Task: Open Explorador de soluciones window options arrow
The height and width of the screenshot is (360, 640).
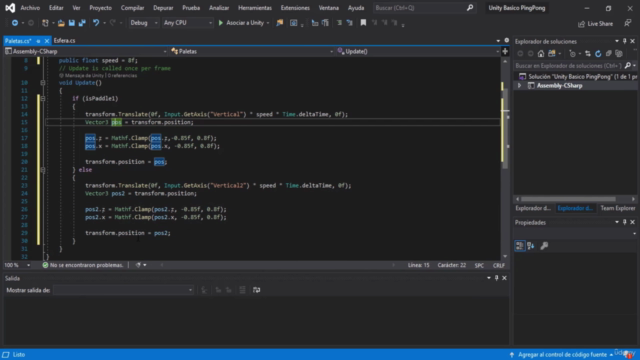Action: (617, 41)
